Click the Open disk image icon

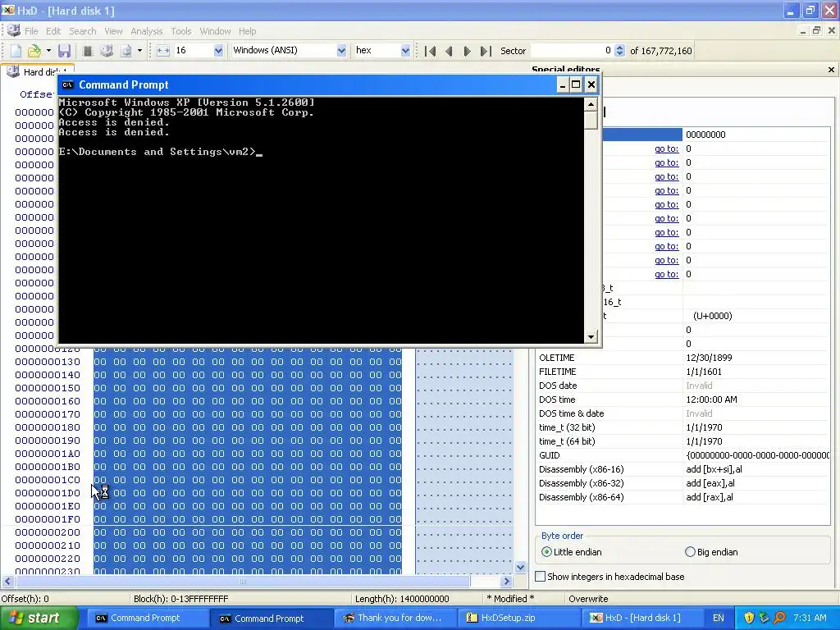point(126,51)
